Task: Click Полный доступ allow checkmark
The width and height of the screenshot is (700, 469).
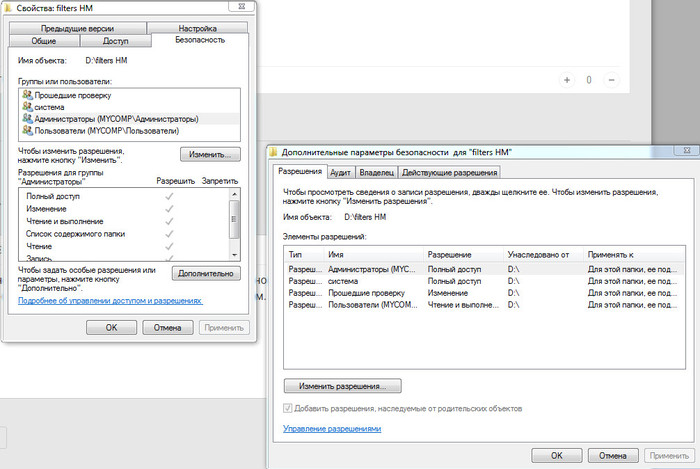Action: tap(169, 196)
